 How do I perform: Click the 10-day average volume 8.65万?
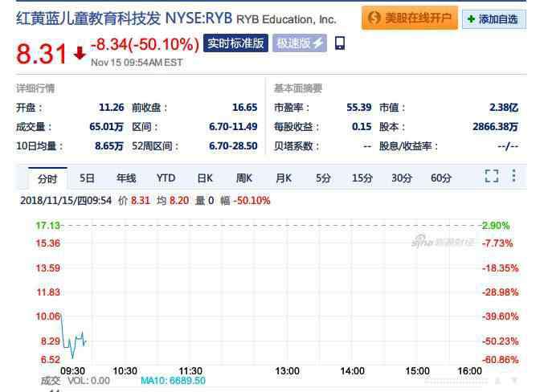109,146
